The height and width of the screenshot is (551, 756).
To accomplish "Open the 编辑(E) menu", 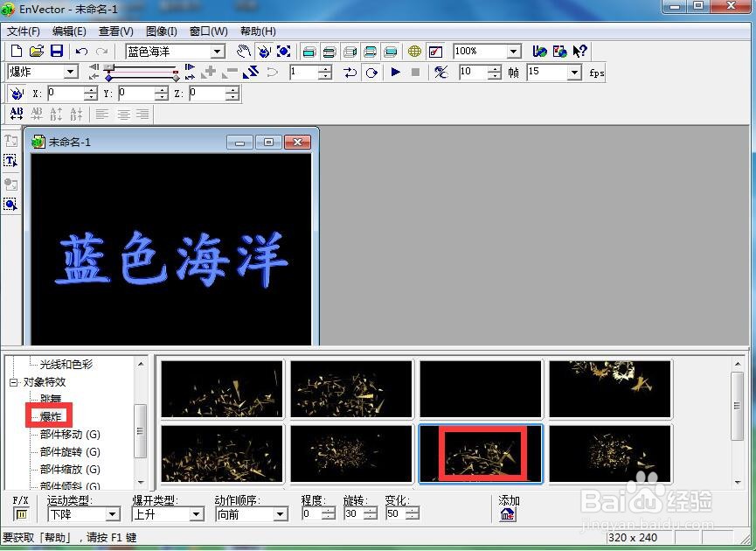I will click(x=69, y=31).
